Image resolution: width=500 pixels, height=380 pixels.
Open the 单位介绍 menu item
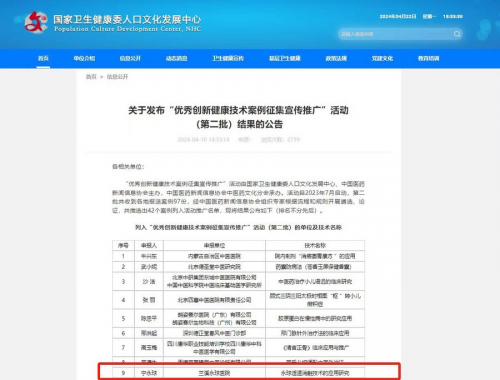coord(84,58)
